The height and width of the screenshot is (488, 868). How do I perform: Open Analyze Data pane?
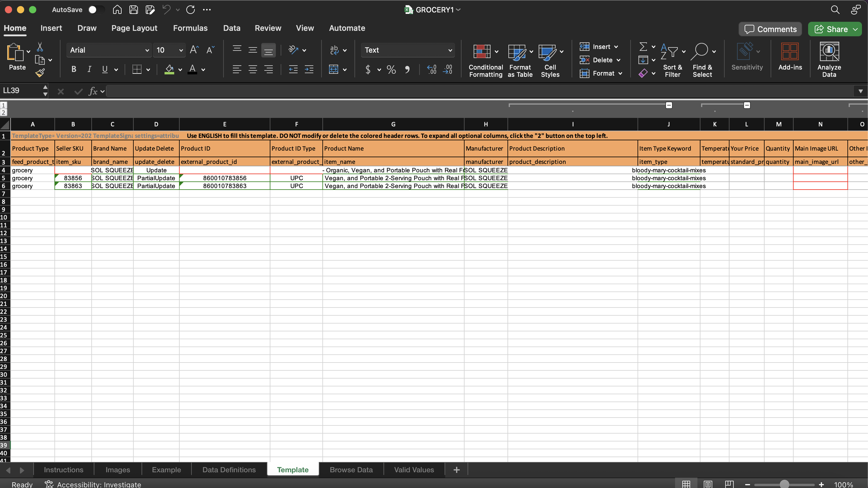[829, 60]
